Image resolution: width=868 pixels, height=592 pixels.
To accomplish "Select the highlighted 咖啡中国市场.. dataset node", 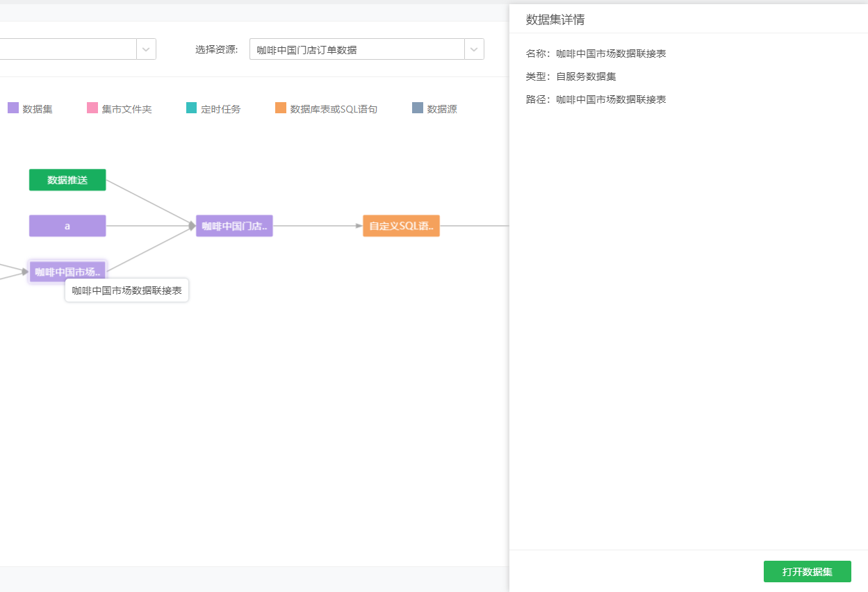I will pos(67,272).
